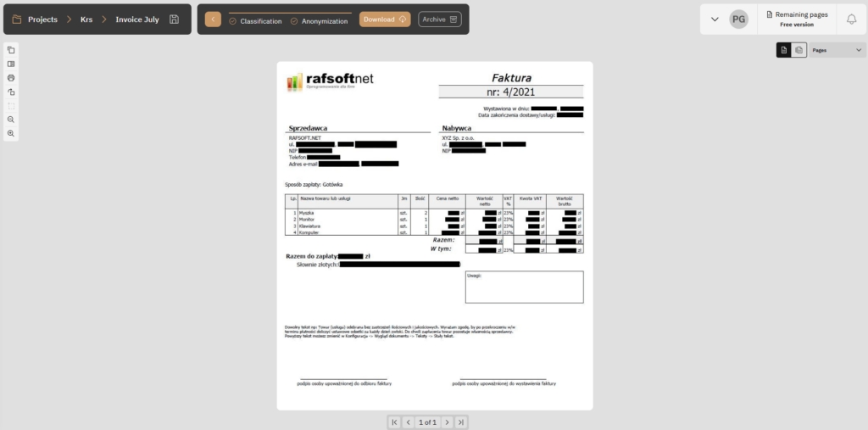
Task: Click the print icon in left toolbar
Action: click(x=11, y=77)
